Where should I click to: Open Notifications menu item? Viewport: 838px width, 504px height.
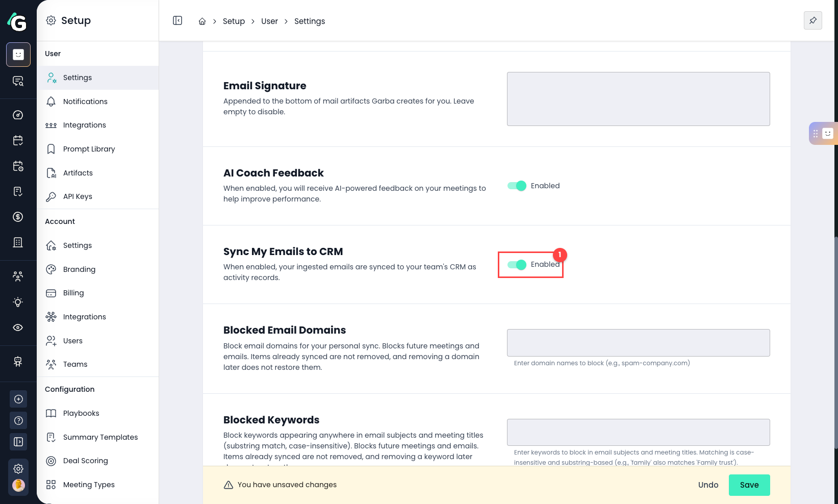98,102
